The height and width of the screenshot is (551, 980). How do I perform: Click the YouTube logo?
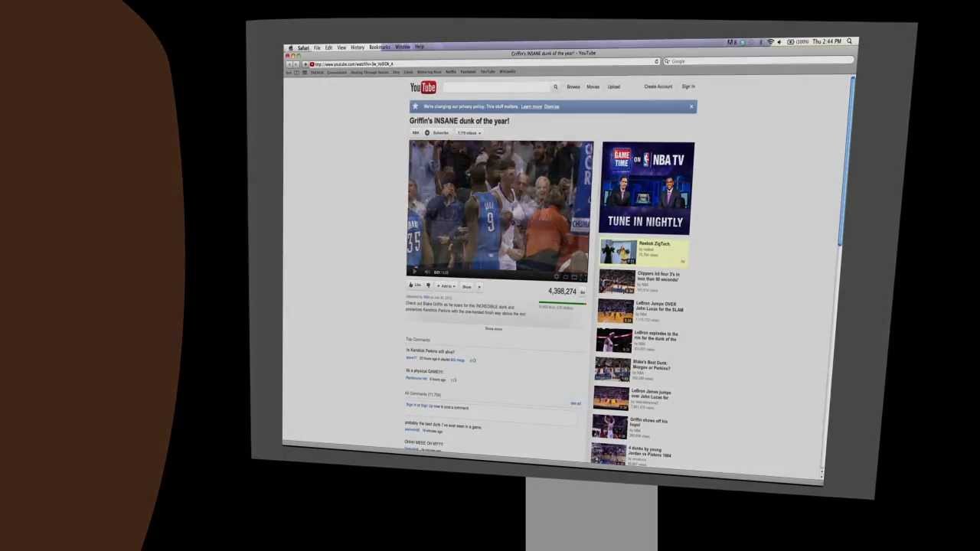coord(423,87)
